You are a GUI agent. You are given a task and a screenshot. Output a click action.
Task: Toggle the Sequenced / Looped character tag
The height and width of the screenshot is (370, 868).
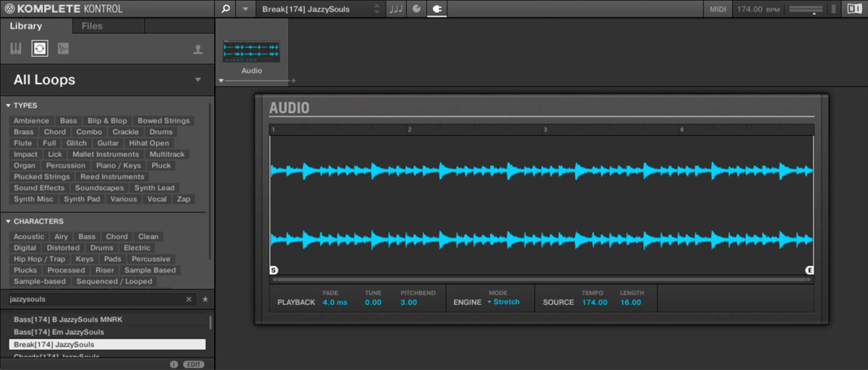[x=114, y=281]
